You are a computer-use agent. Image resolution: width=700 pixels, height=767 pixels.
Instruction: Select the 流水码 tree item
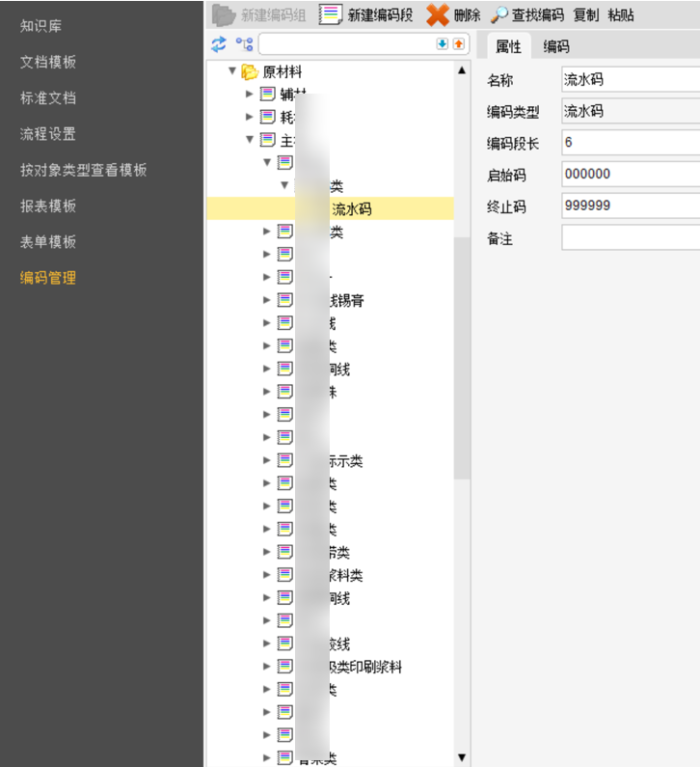point(351,208)
